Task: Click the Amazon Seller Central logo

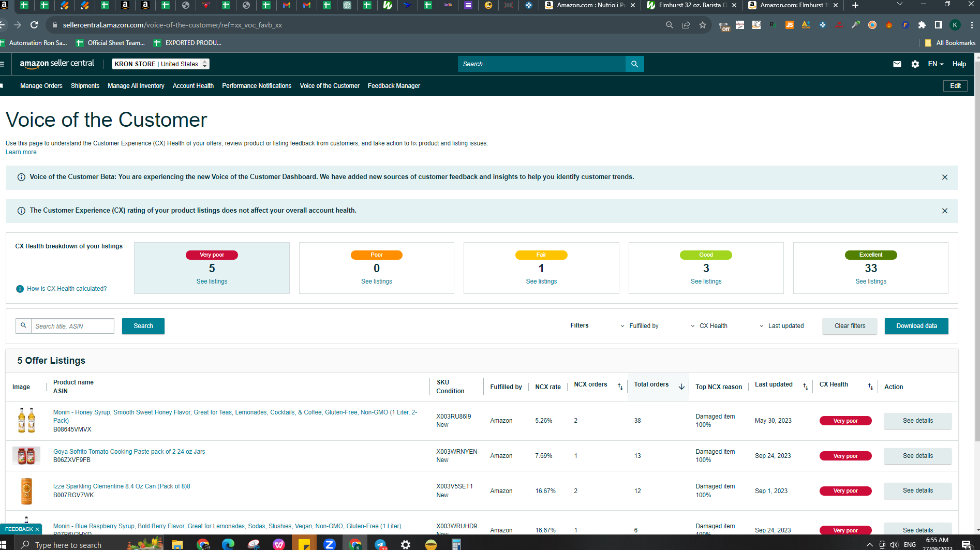Action: click(57, 64)
